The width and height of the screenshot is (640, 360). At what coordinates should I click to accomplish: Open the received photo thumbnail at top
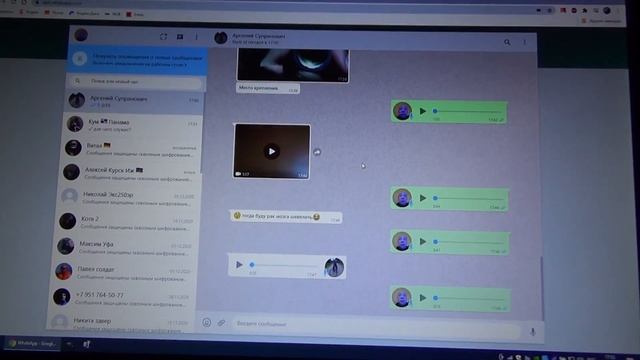(293, 65)
